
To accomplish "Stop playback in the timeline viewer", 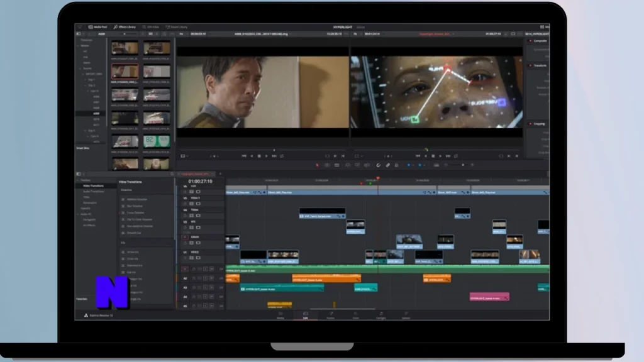I will (433, 156).
